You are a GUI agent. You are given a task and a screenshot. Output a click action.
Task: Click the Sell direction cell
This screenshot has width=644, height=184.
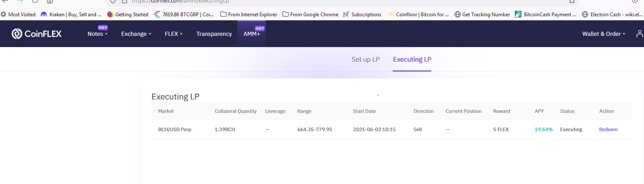(418, 129)
